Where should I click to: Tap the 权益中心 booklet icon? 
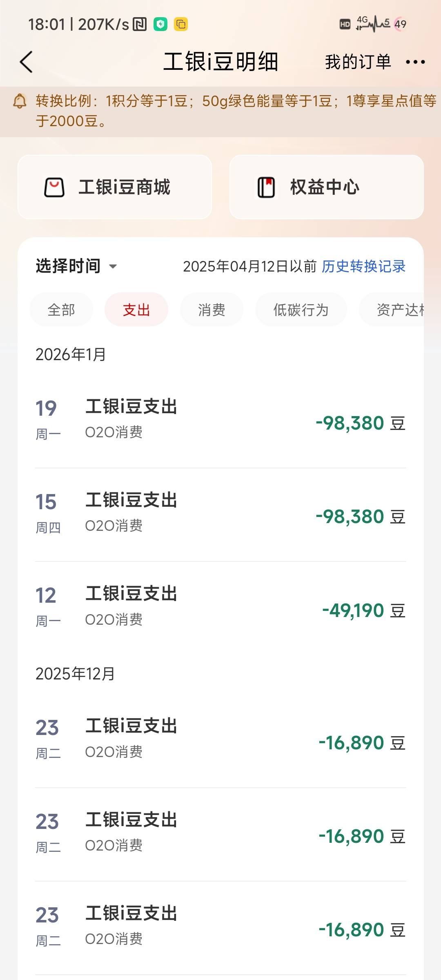coord(266,187)
